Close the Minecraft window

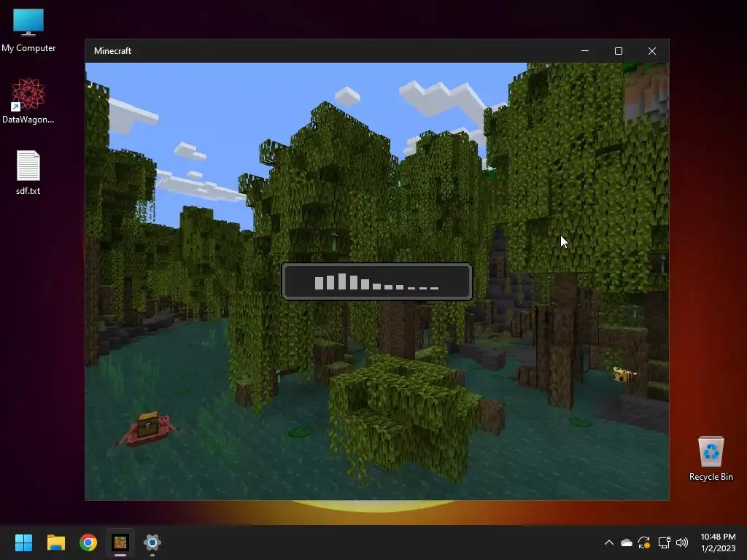point(652,51)
